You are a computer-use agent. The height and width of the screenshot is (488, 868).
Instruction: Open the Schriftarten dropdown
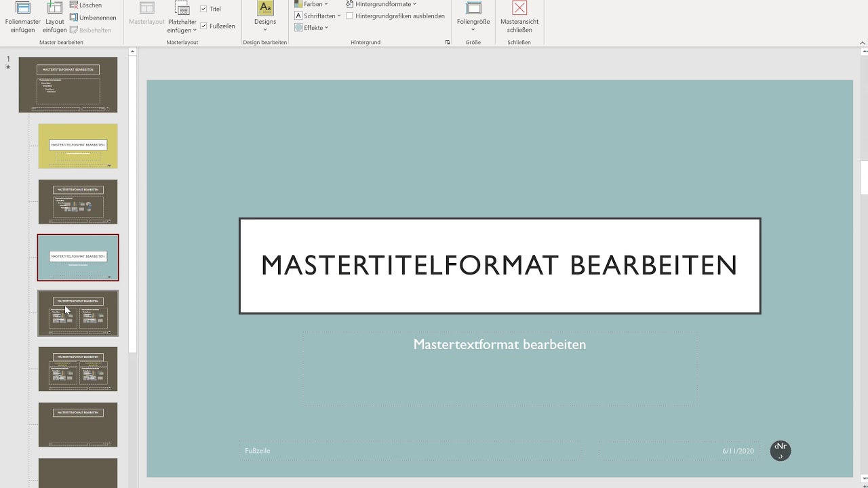(x=317, y=16)
